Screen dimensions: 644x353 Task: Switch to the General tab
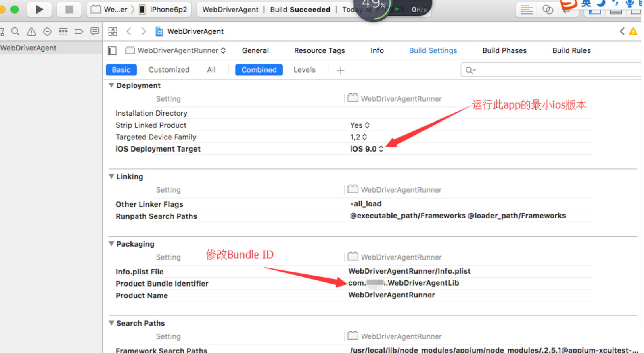pos(255,50)
